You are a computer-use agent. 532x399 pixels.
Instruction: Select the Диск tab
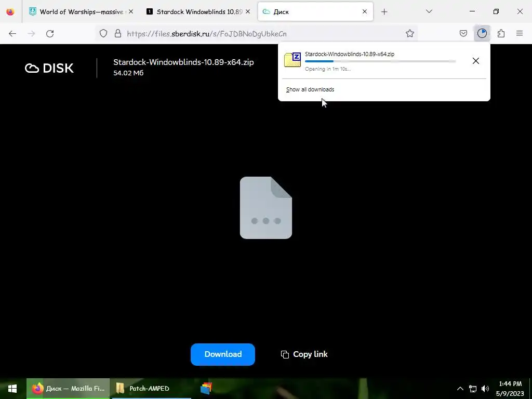click(x=315, y=11)
